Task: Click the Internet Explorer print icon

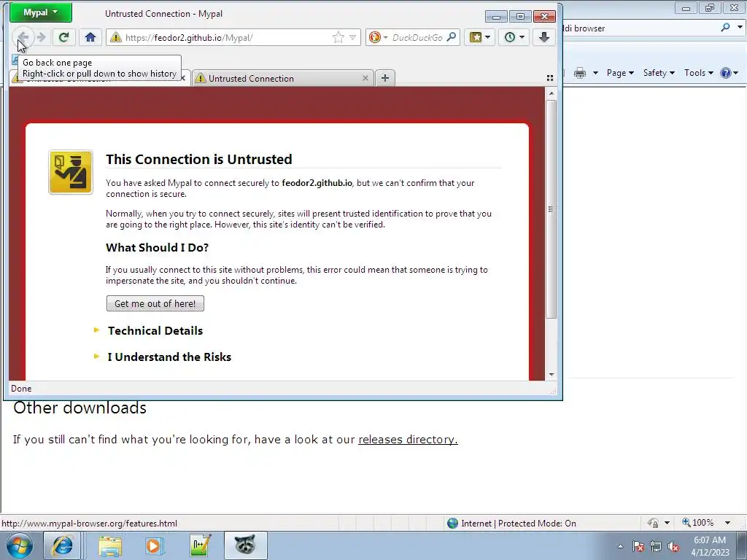Action: [x=580, y=73]
